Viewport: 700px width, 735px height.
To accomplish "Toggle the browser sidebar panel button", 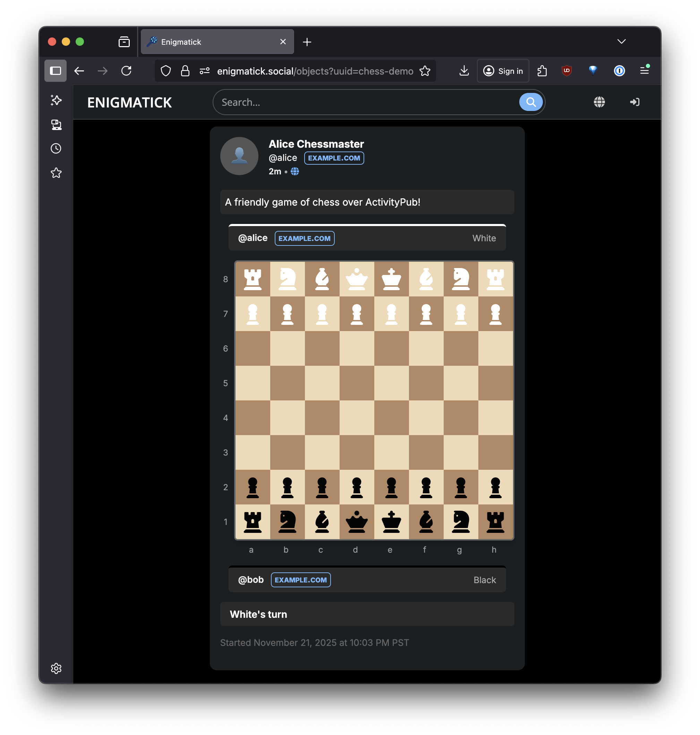I will coord(55,70).
